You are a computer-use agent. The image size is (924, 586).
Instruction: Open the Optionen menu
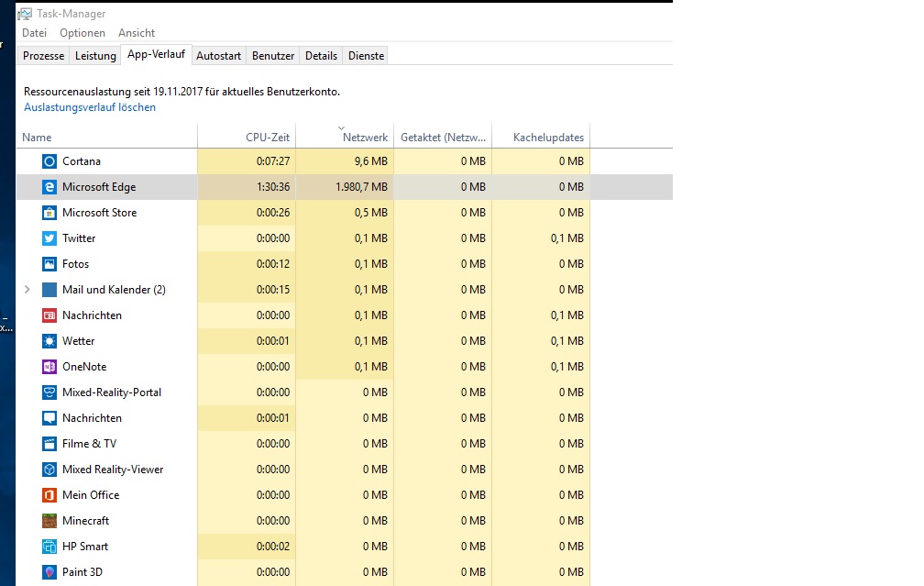82,33
